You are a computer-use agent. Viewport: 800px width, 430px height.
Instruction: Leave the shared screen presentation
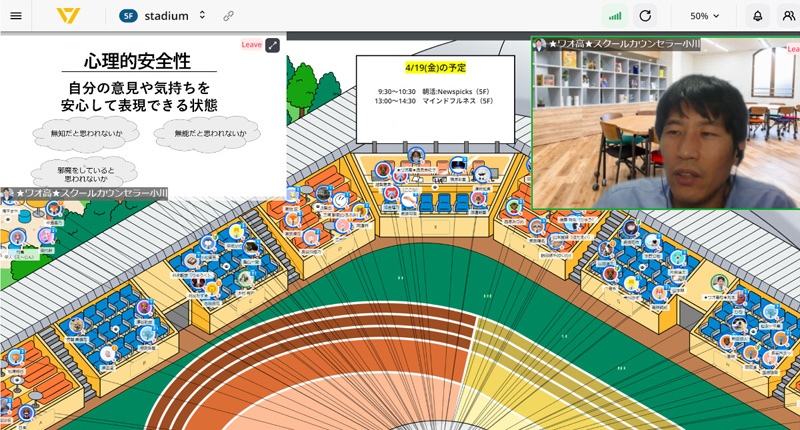click(x=251, y=45)
